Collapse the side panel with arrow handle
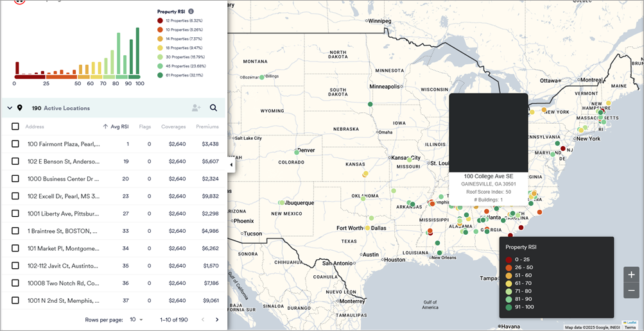Screen dimensions: 644x331 pos(231,165)
